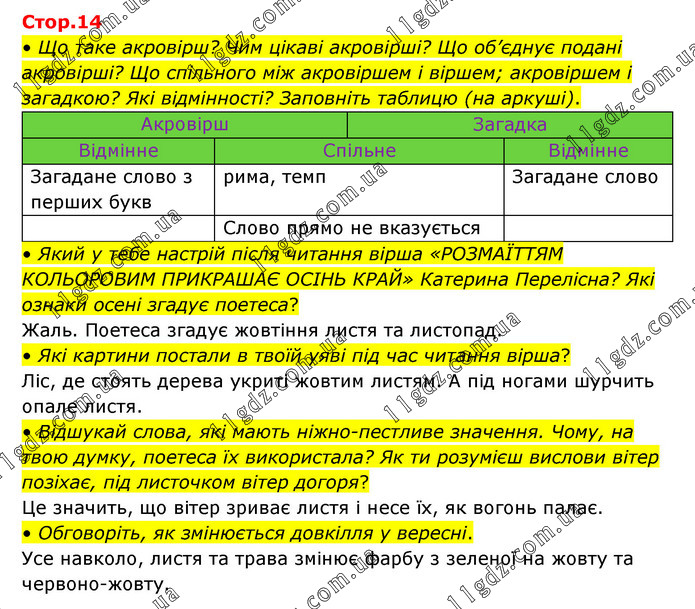Click the "Акровірш" table header cell
Viewport: 695px width, 609px height.
pos(184,125)
